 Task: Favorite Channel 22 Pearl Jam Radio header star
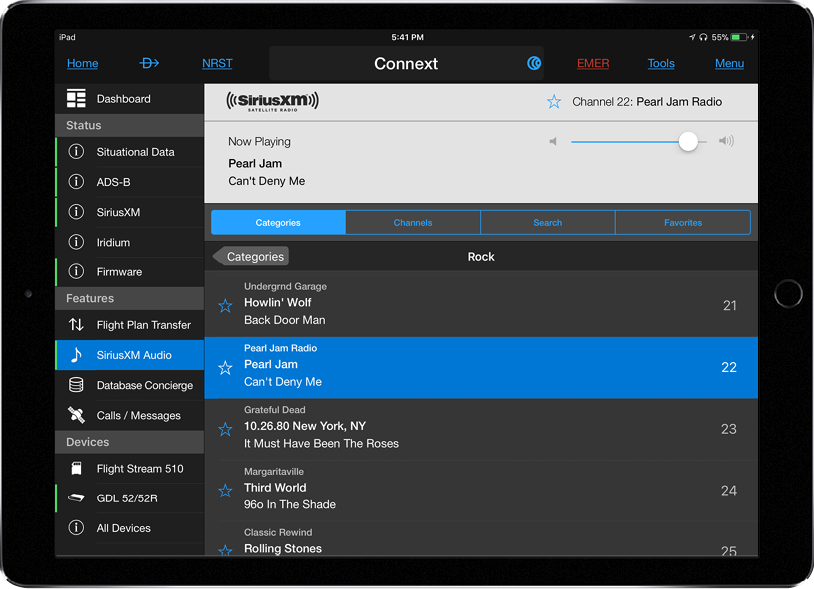click(554, 102)
